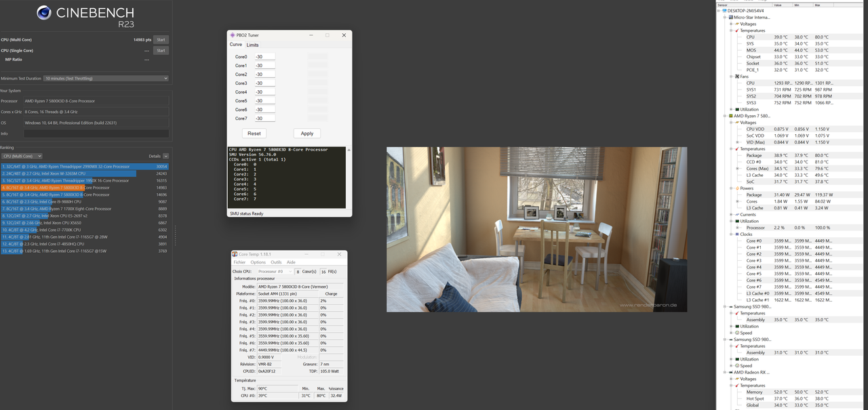This screenshot has width=868, height=410.
Task: Switch to the Curve tab in PBO2 Tuner
Action: (x=235, y=45)
